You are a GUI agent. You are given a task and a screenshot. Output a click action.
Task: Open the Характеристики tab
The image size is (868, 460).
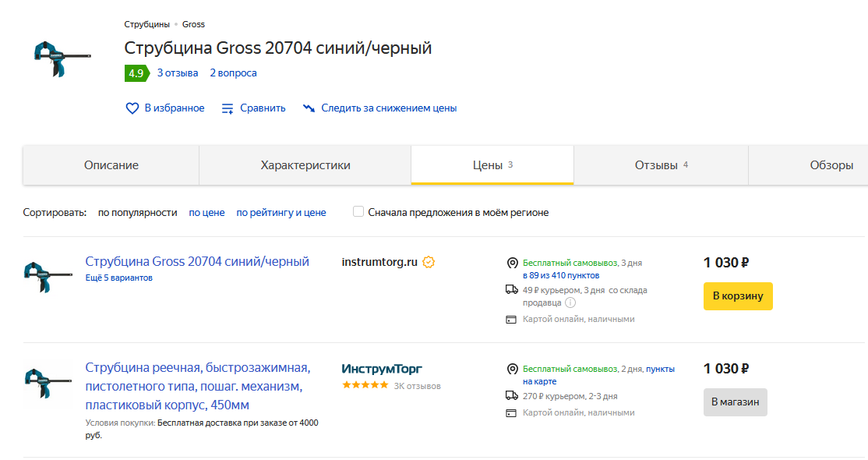pos(305,165)
